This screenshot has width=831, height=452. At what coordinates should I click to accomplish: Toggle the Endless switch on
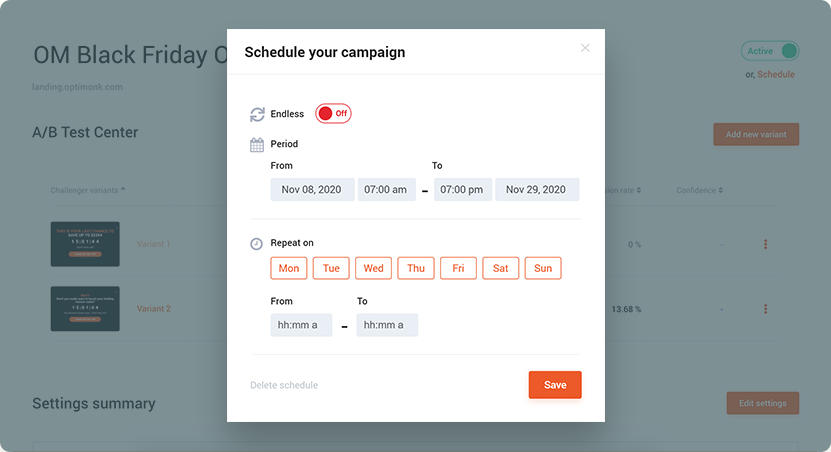pos(333,113)
